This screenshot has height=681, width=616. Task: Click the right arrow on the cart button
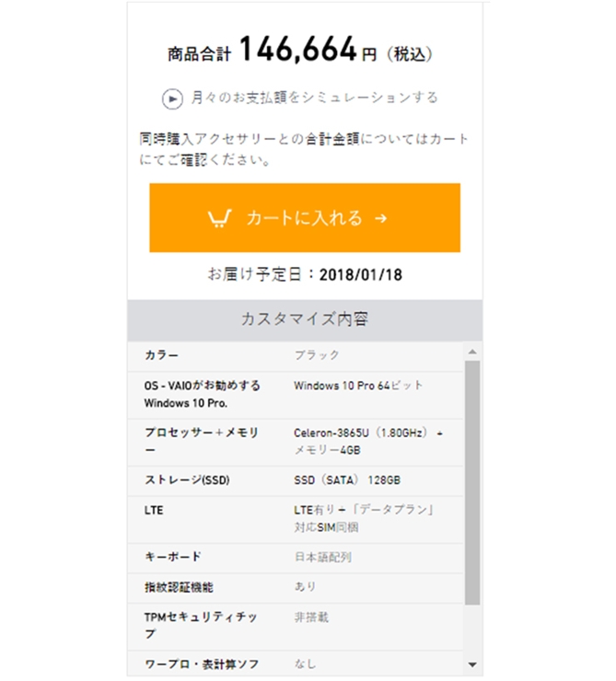pos(381,218)
